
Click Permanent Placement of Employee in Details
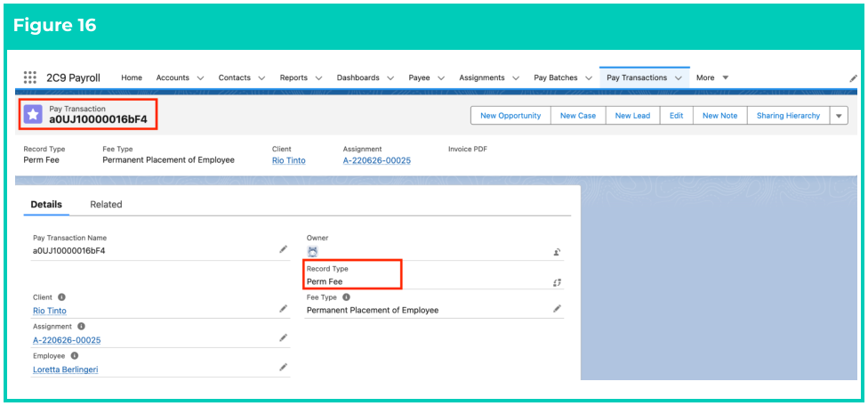373,310
